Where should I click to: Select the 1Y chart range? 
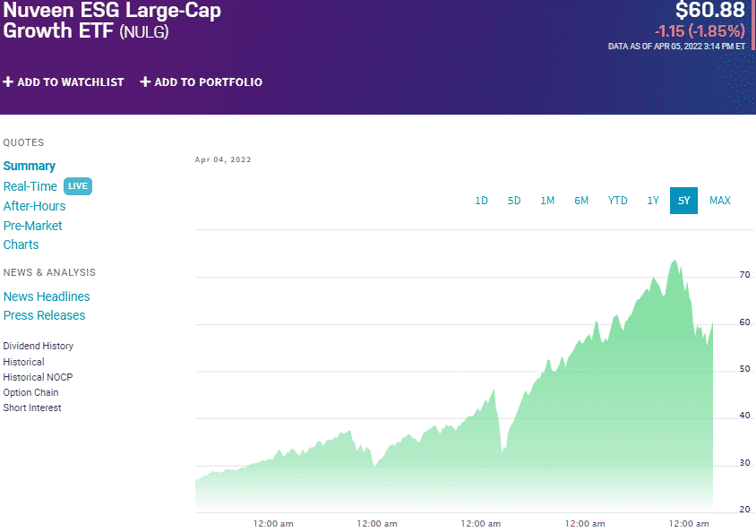coord(652,201)
